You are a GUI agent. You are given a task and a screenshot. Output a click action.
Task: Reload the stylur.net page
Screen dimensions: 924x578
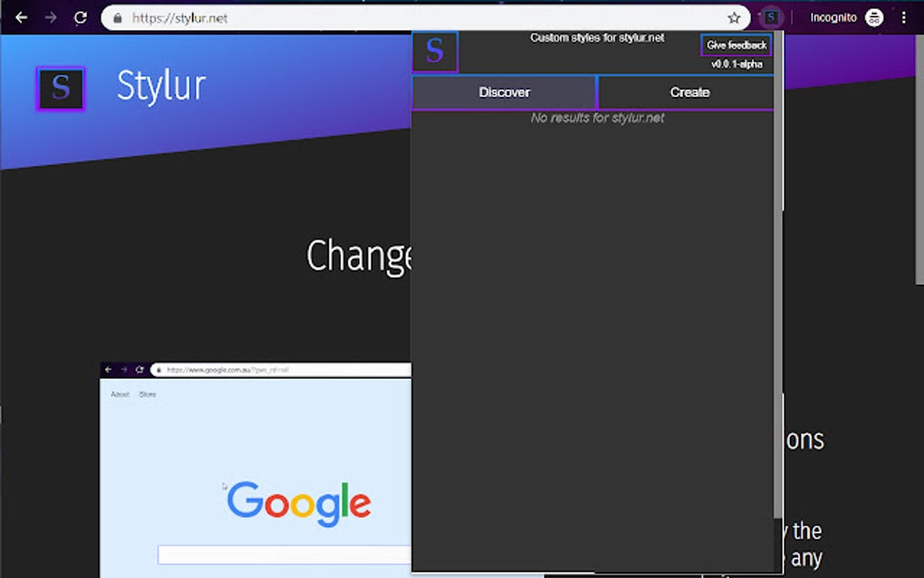82,16
